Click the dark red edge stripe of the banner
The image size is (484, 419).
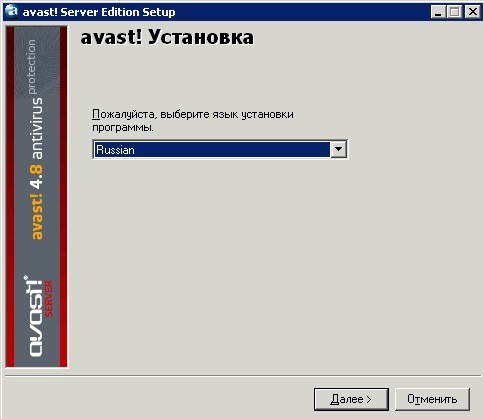click(10, 197)
